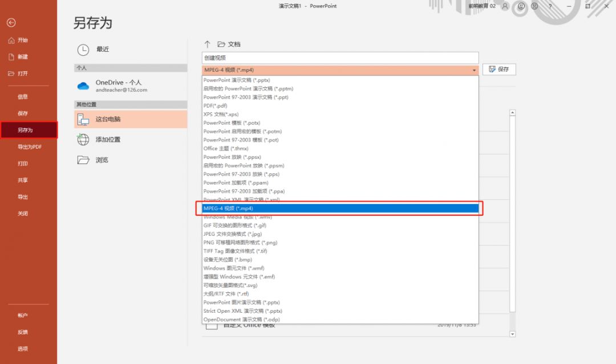This screenshot has width=616, height=364.
Task: Choose PNG 可移植网络图形格式 (*.png)
Action: point(340,243)
